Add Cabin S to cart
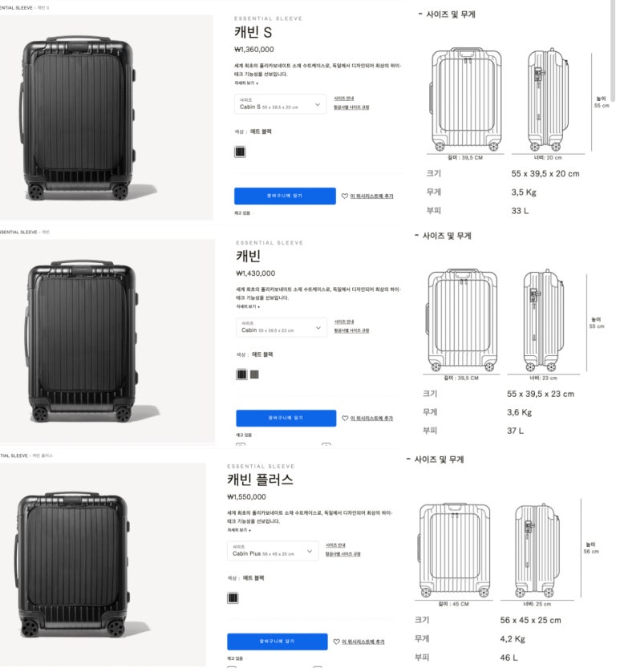Image resolution: width=620 pixels, height=672 pixels. point(286,196)
